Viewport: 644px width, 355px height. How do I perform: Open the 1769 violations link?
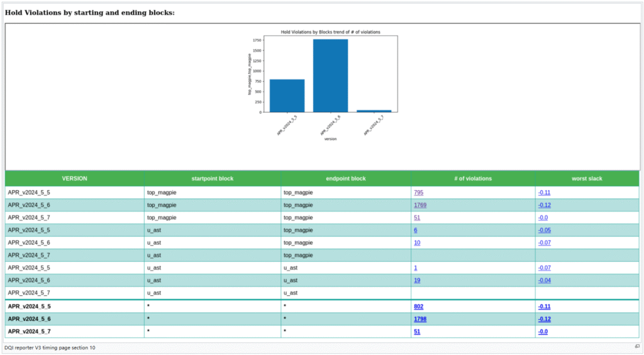click(419, 205)
